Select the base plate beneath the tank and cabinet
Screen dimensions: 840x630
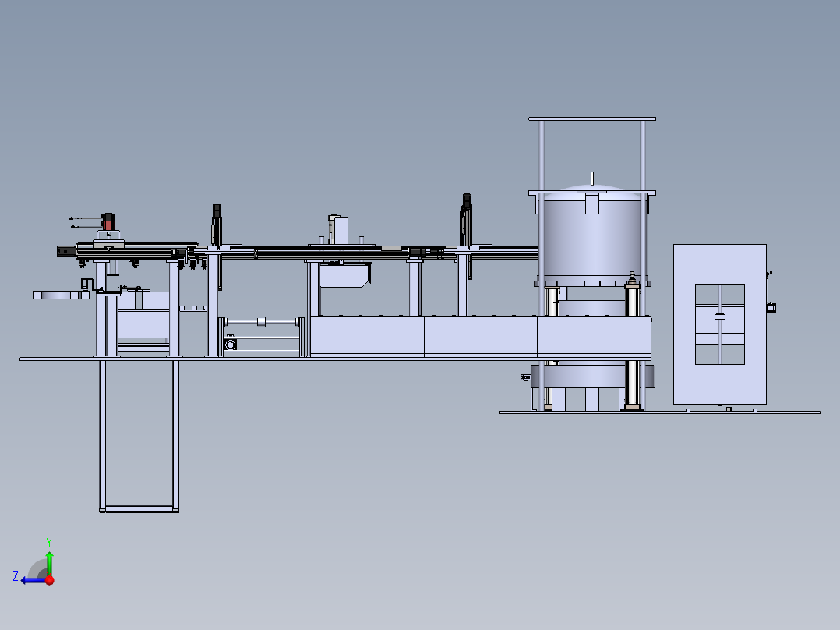point(659,412)
